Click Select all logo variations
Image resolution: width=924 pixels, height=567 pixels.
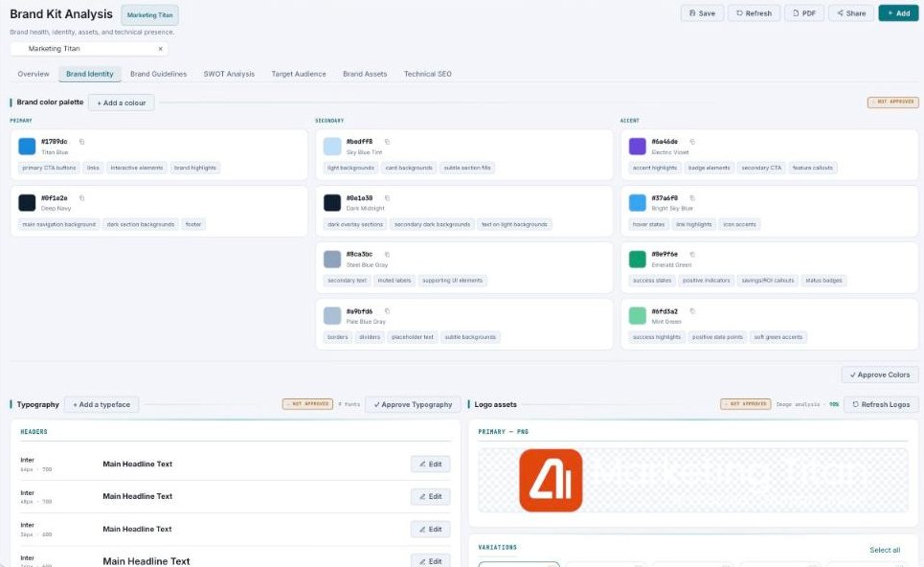tap(885, 550)
